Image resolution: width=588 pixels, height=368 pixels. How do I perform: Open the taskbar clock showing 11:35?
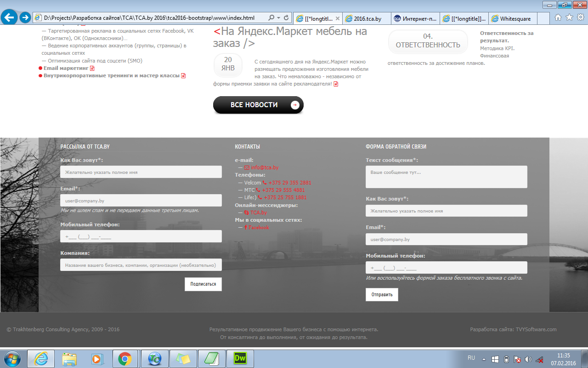pos(563,359)
